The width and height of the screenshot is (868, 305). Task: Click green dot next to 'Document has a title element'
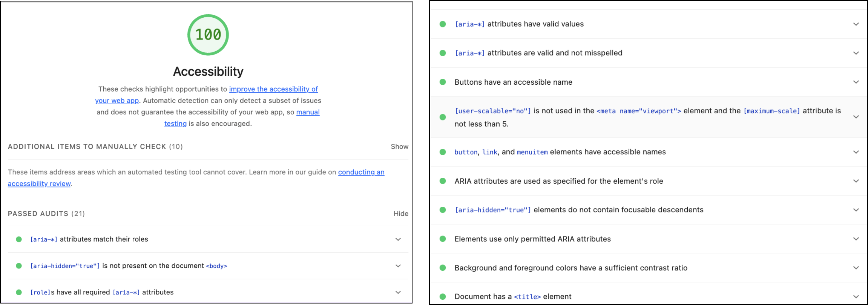443,296
